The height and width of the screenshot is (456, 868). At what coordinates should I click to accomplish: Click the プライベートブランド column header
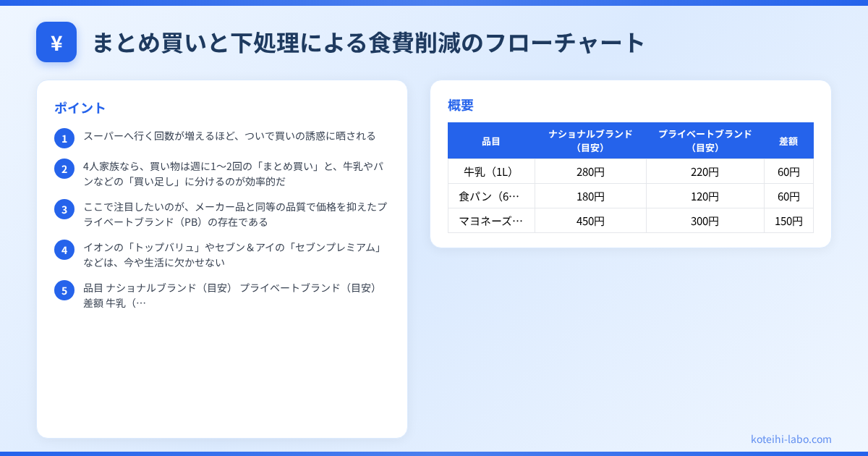pyautogui.click(x=705, y=141)
